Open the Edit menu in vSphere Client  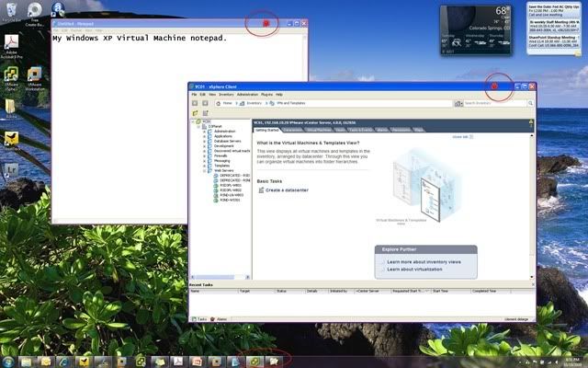202,95
